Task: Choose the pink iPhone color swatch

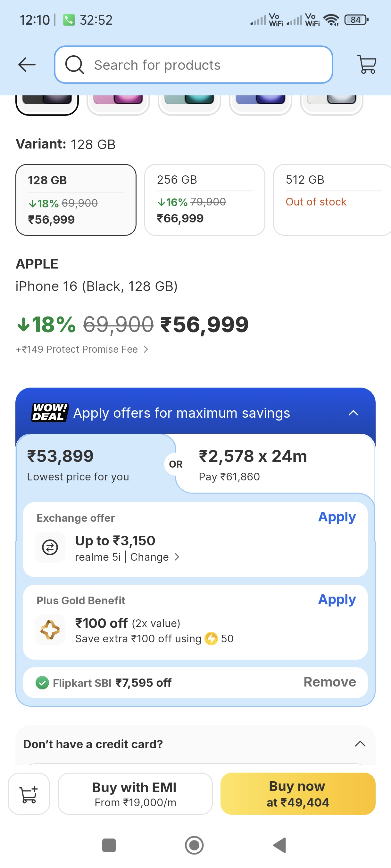Action: click(x=118, y=103)
